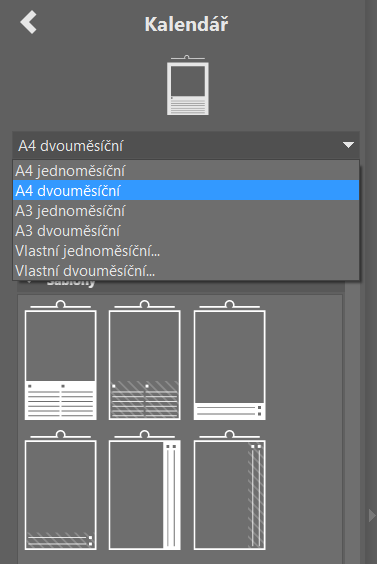Viewport: 377px width, 564px height.
Task: Click the small panel arrow at right edge
Action: pos(372,516)
